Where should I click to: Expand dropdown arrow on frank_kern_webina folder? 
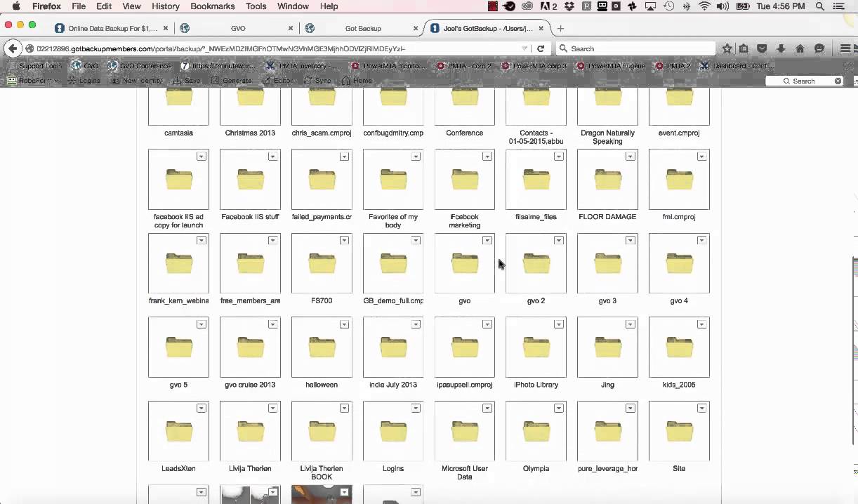(x=202, y=240)
